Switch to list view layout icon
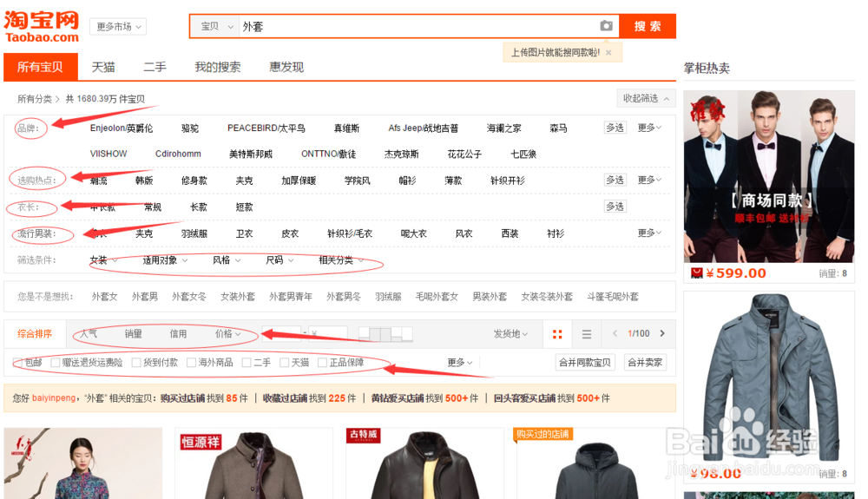This screenshot has height=499, width=868. coord(587,334)
